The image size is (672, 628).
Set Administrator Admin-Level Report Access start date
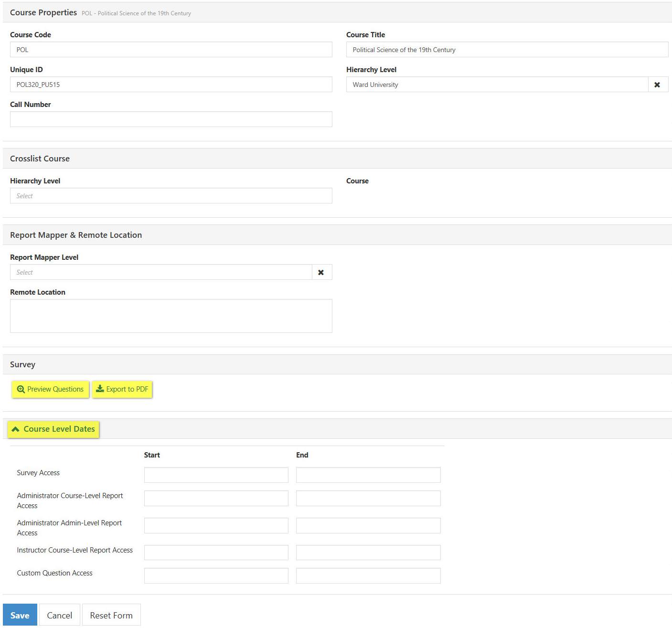pos(216,526)
